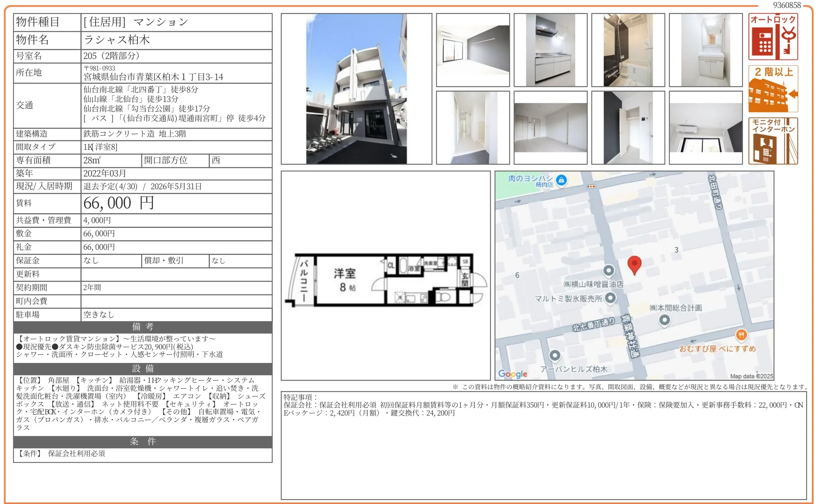Click the 条件 section header bar
819x504 pixels.
[x=141, y=441]
